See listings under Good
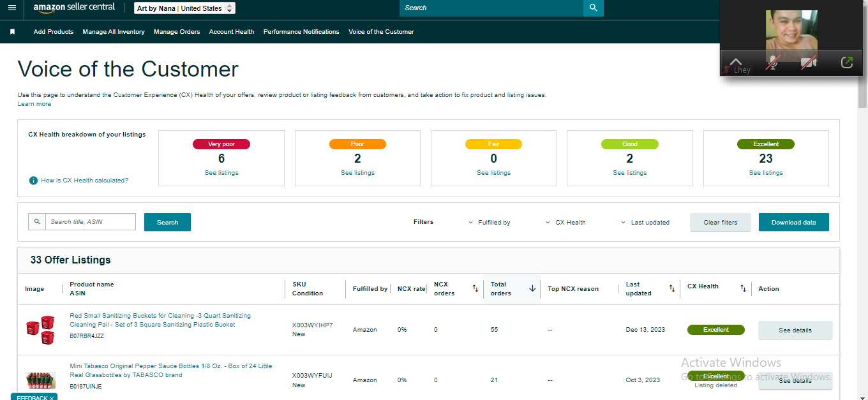This screenshot has height=400, width=868. [x=630, y=173]
